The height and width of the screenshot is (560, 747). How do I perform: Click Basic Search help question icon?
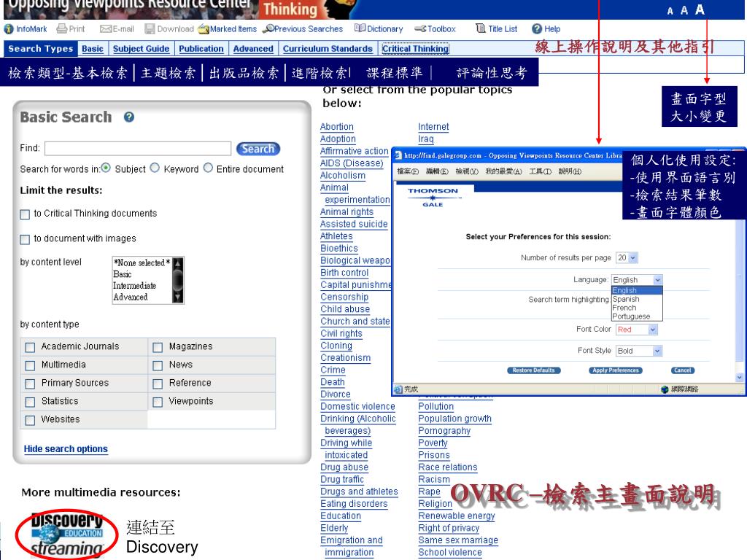coord(129,117)
